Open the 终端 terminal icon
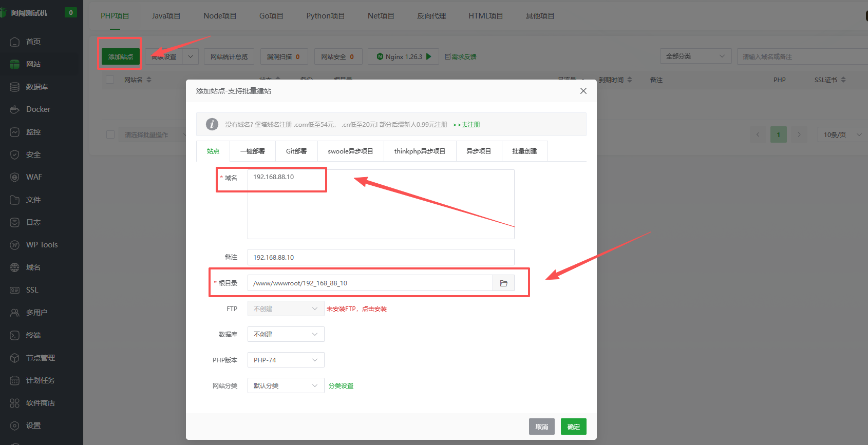This screenshot has width=868, height=445. pos(15,335)
